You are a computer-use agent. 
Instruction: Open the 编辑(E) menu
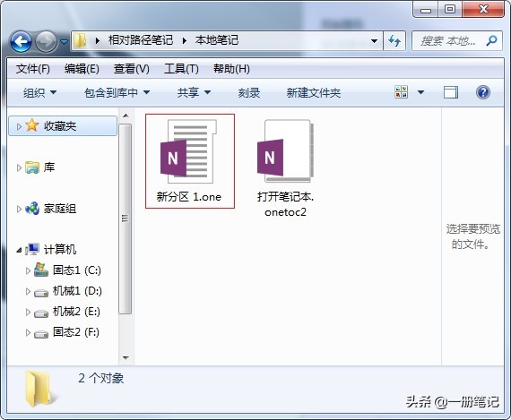(x=82, y=69)
